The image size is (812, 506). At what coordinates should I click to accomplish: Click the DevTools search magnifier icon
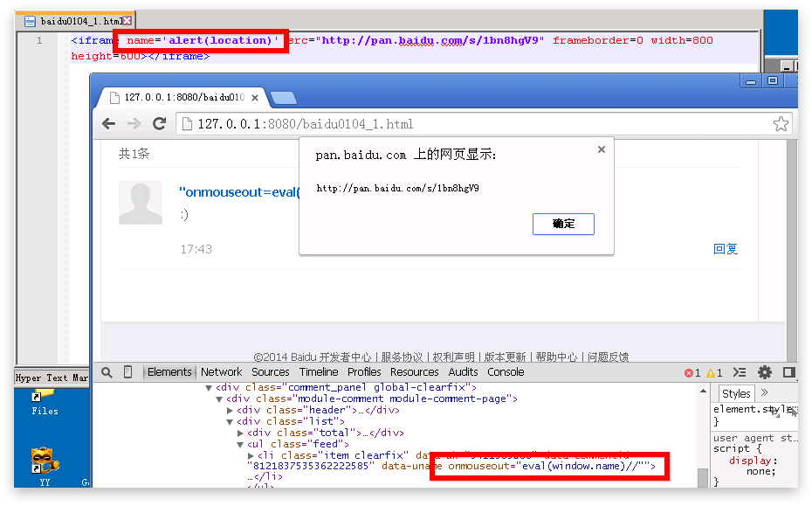[x=107, y=372]
